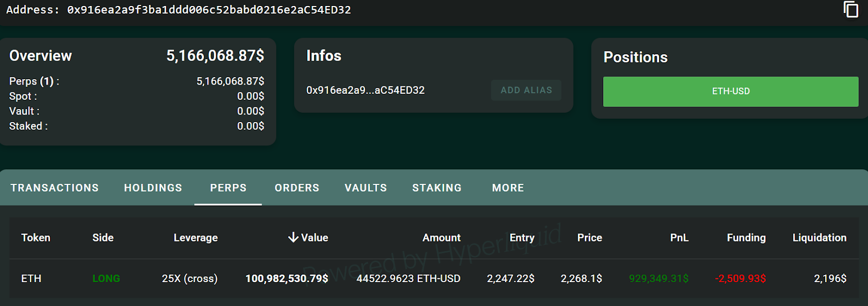868x306 pixels.
Task: Switch to the Staking tab
Action: [437, 188]
